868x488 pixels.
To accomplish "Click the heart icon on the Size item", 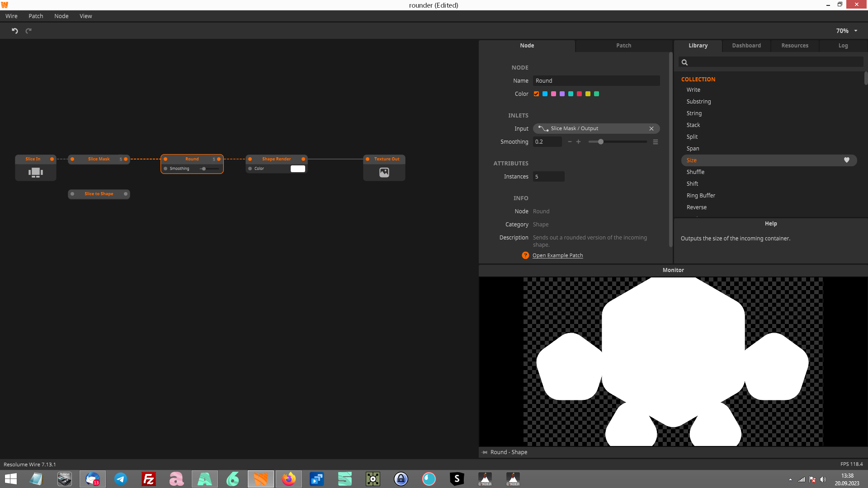I will pyautogui.click(x=846, y=160).
